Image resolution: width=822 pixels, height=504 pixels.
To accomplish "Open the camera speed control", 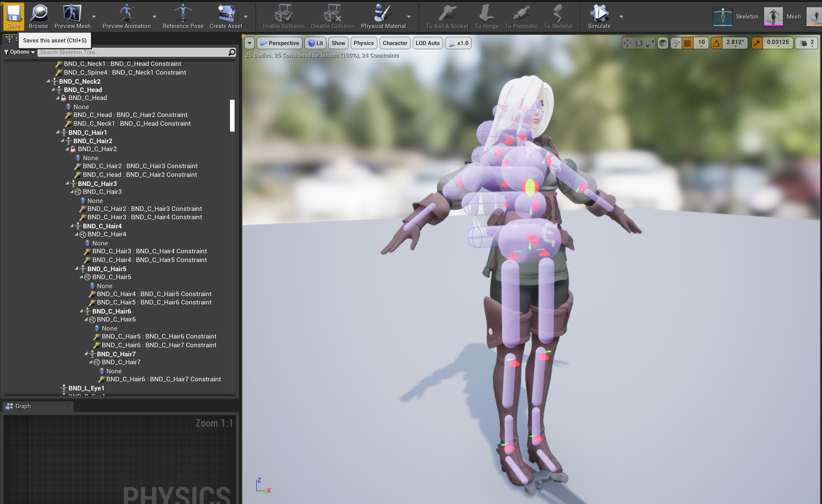I will tap(806, 43).
